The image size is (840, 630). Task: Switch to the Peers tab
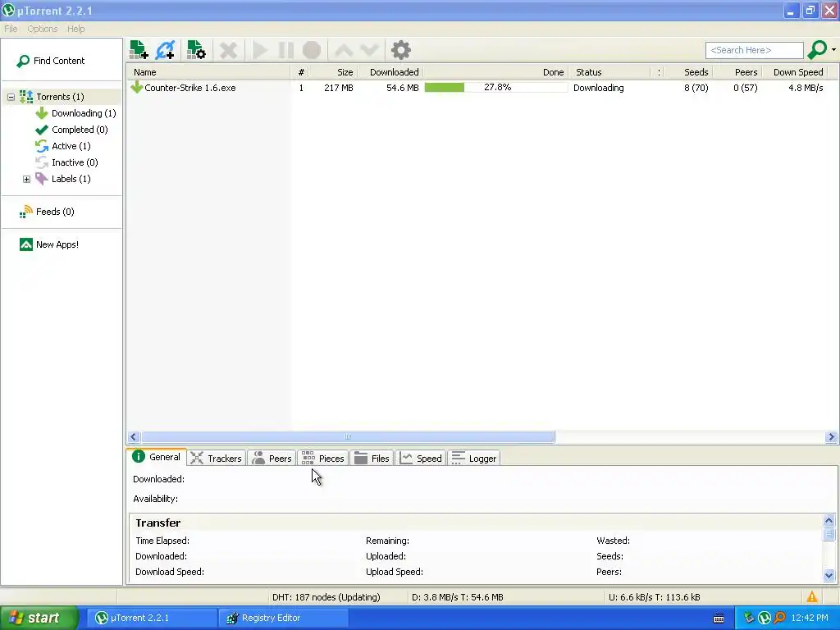pyautogui.click(x=272, y=459)
